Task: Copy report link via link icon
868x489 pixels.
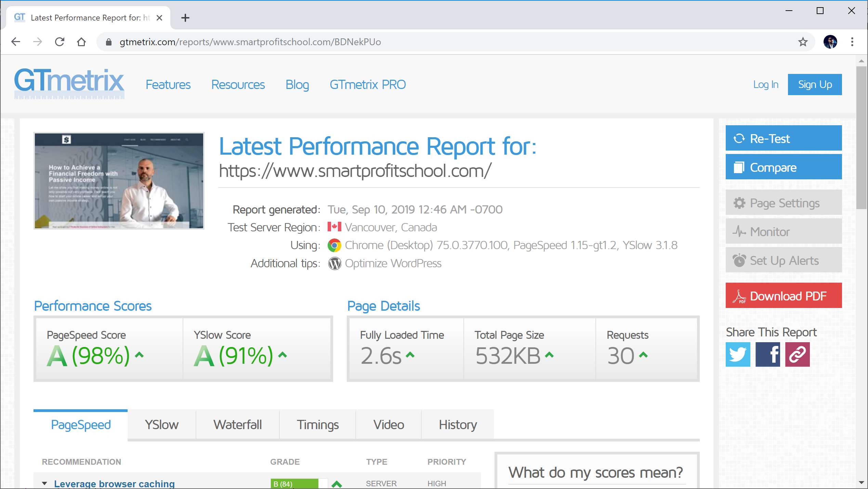Action: coord(798,354)
